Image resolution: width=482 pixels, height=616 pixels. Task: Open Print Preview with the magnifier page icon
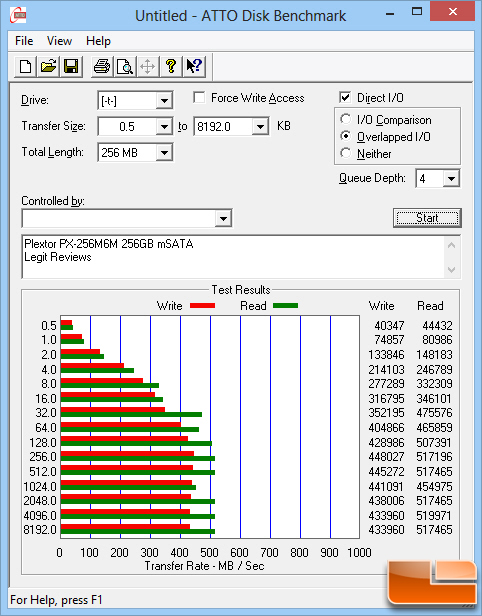125,66
